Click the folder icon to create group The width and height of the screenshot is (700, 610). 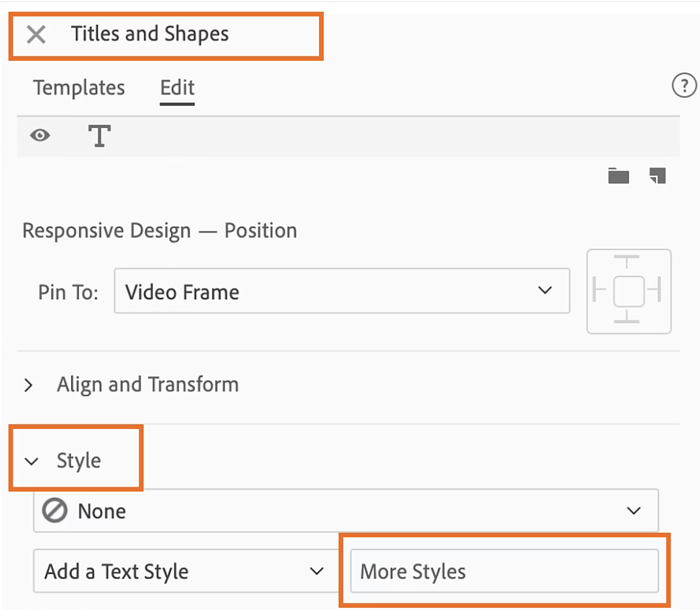point(618,176)
